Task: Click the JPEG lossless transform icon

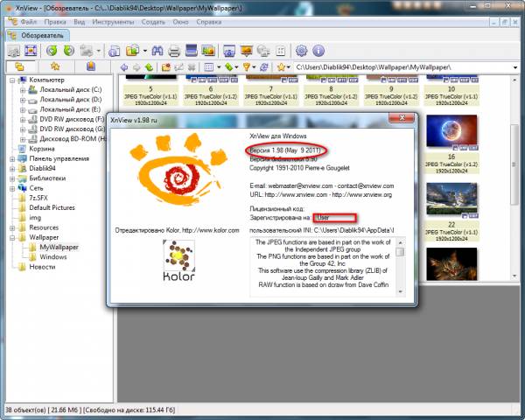Action: [87, 51]
